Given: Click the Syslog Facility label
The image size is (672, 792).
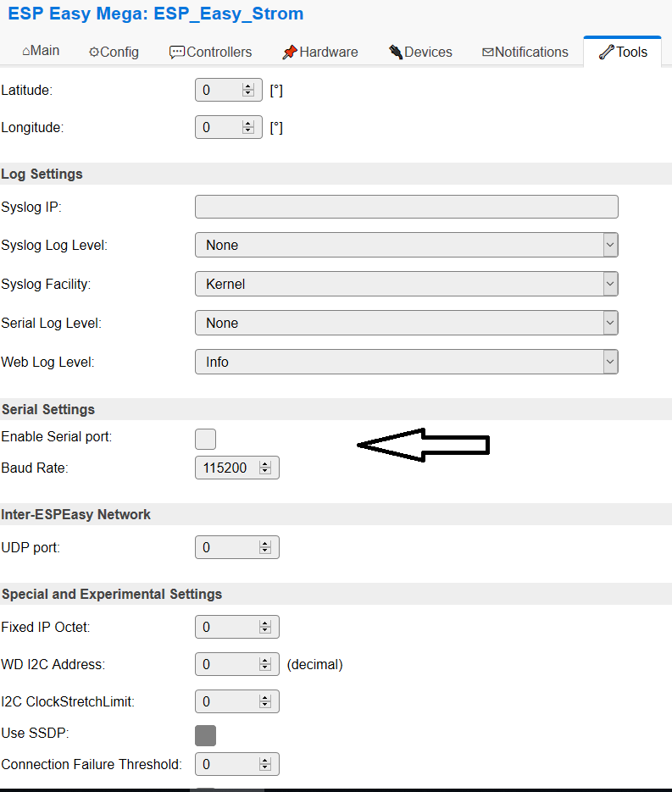Looking at the screenshot, I should [46, 285].
